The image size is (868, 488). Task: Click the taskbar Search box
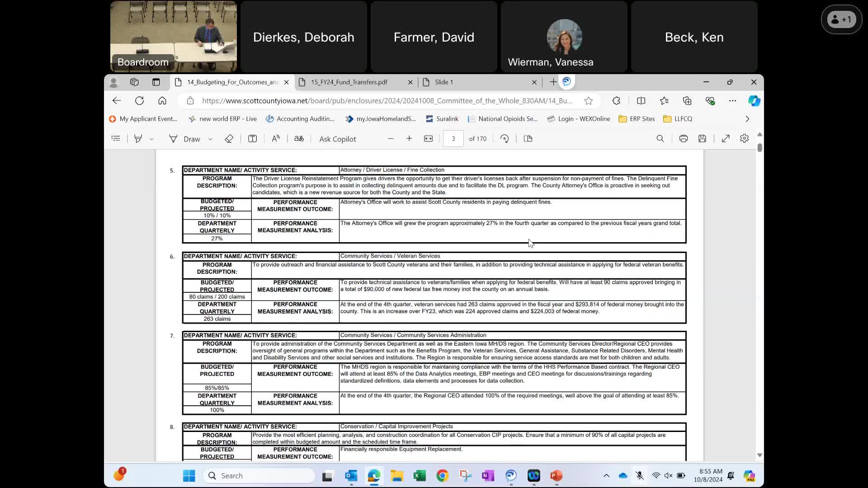pos(259,476)
